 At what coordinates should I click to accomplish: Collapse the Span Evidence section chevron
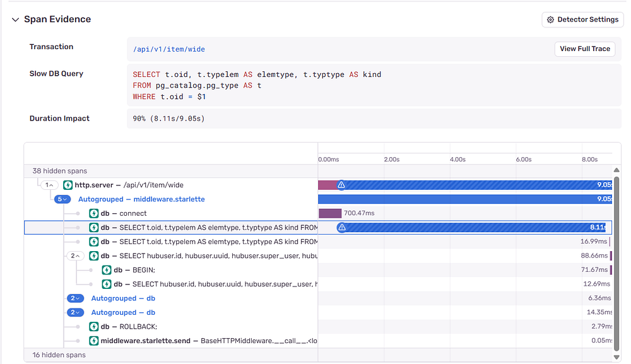pyautogui.click(x=15, y=20)
